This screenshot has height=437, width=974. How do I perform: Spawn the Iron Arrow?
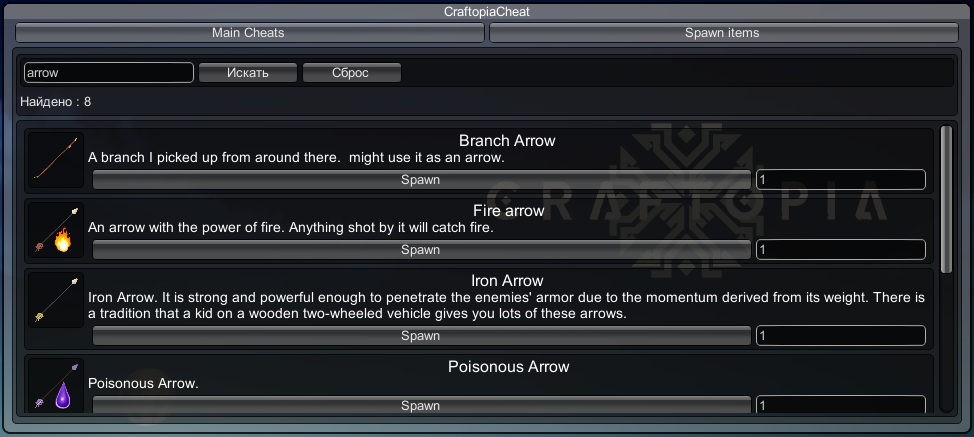coord(421,336)
